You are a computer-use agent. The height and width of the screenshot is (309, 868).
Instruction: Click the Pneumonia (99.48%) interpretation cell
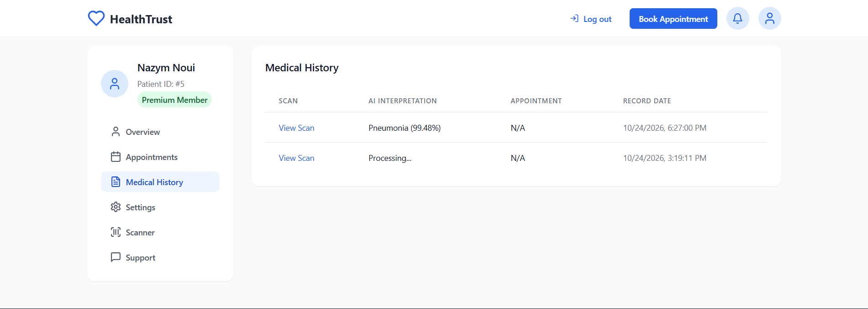tap(405, 128)
